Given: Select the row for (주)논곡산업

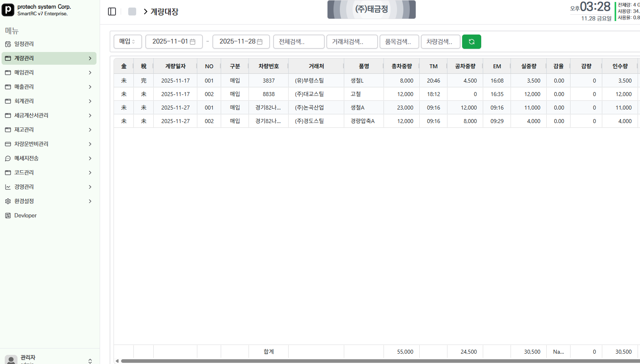Looking at the screenshot, I should (x=309, y=108).
